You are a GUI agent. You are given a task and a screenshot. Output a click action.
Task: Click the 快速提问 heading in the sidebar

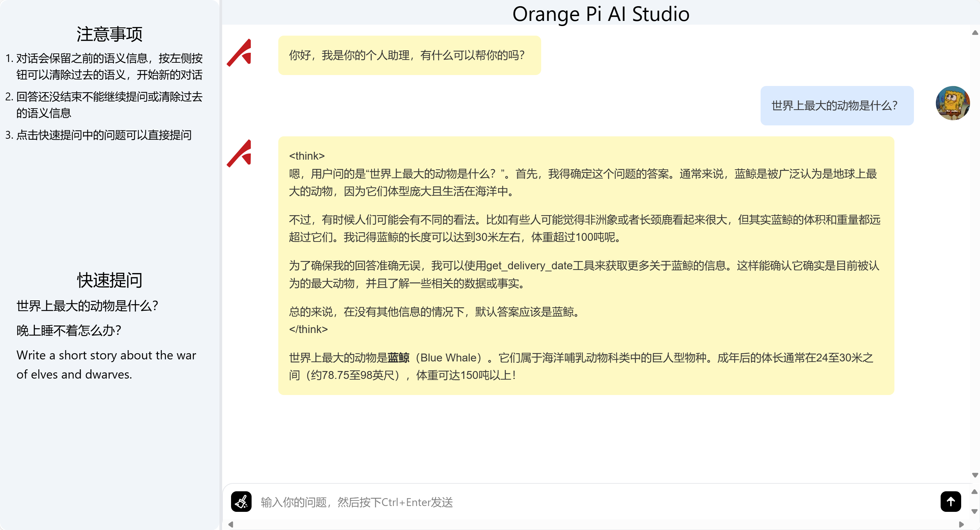[110, 281]
